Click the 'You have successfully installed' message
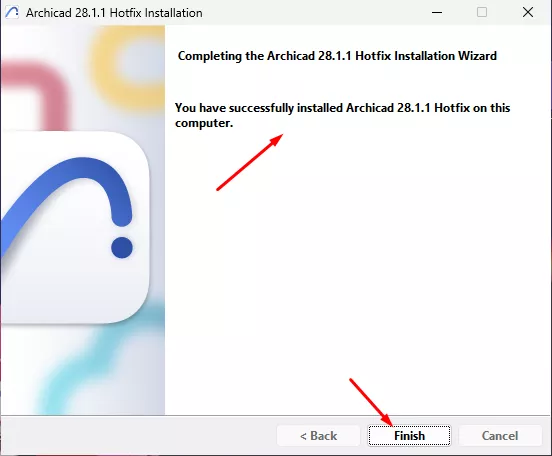Image resolution: width=552 pixels, height=456 pixels. (x=343, y=115)
